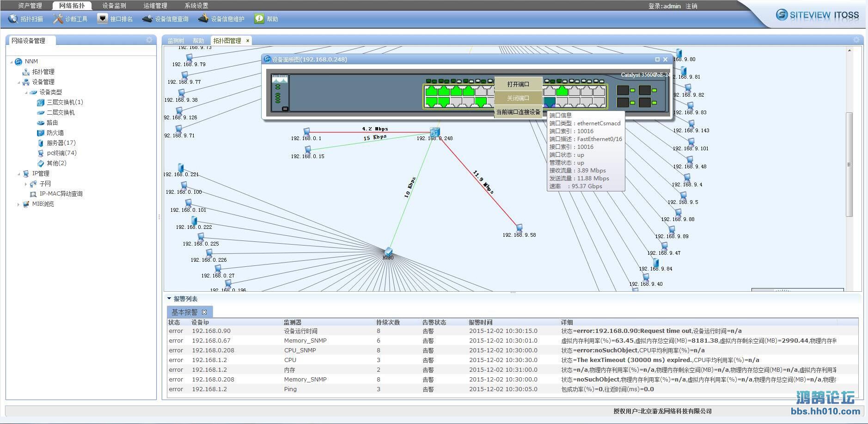Click the PC node 192.168.0.1
Viewport: 868px width, 424px height.
pos(306,132)
